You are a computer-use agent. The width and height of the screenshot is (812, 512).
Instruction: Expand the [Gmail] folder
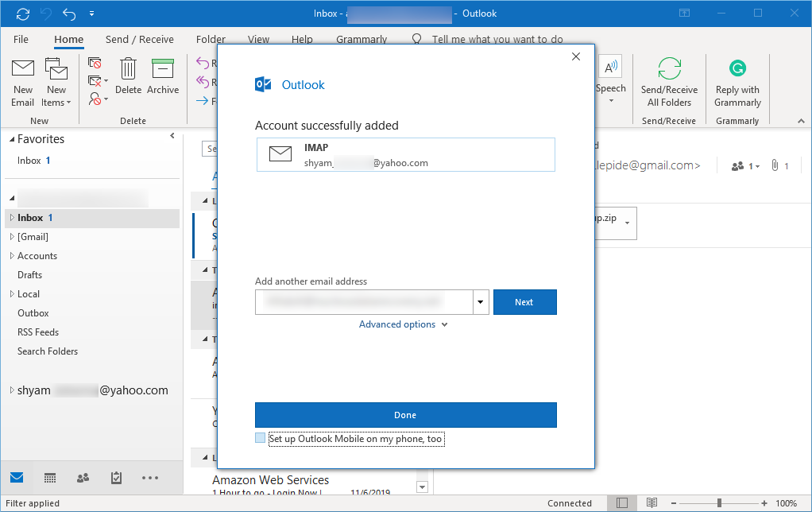pos(12,237)
